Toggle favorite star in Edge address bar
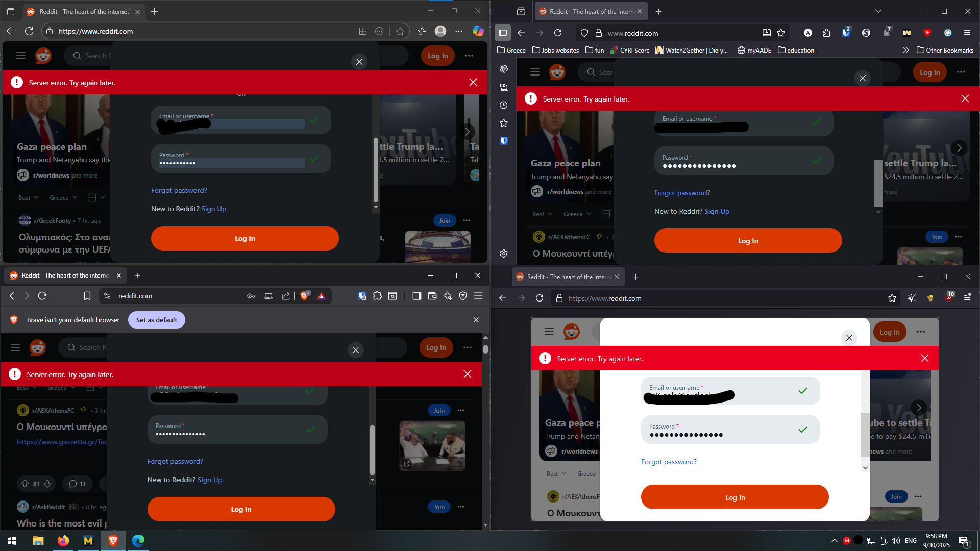This screenshot has width=980, height=551. click(x=400, y=31)
